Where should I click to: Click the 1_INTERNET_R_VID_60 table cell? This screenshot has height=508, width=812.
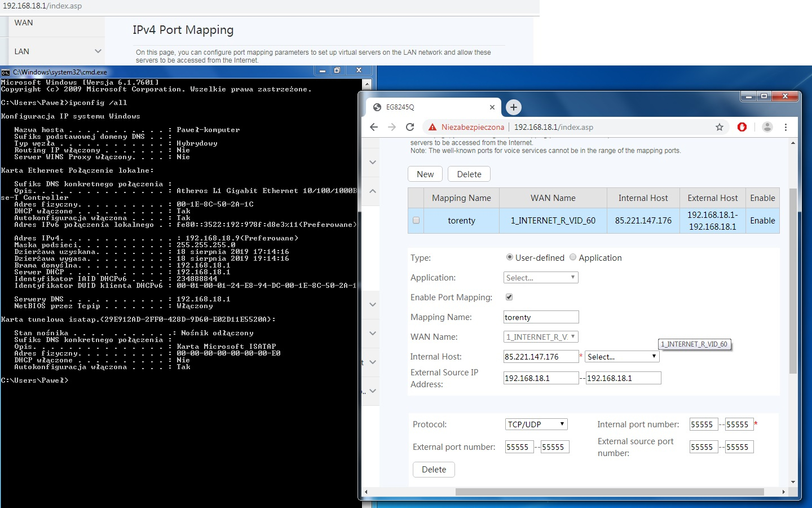pos(553,221)
